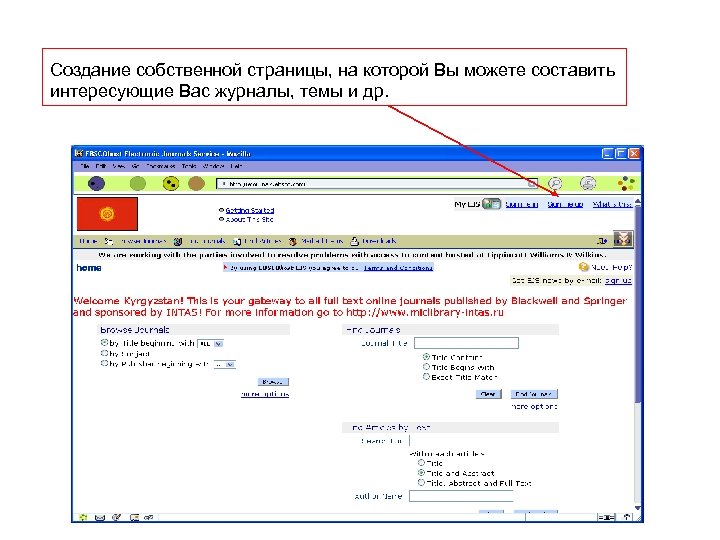
Task: Open the Help menu
Action: pyautogui.click(x=236, y=166)
